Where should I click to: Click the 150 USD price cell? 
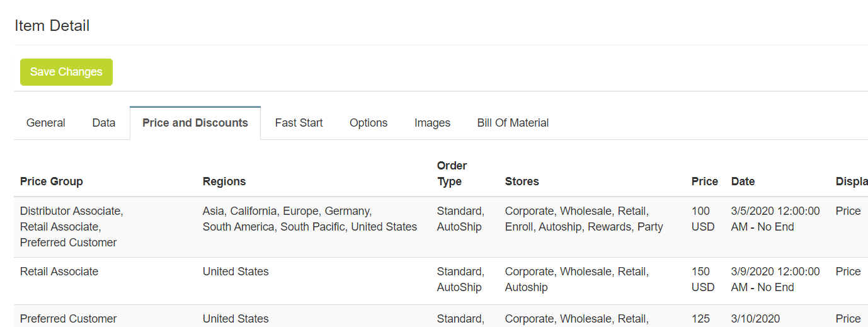pyautogui.click(x=703, y=279)
